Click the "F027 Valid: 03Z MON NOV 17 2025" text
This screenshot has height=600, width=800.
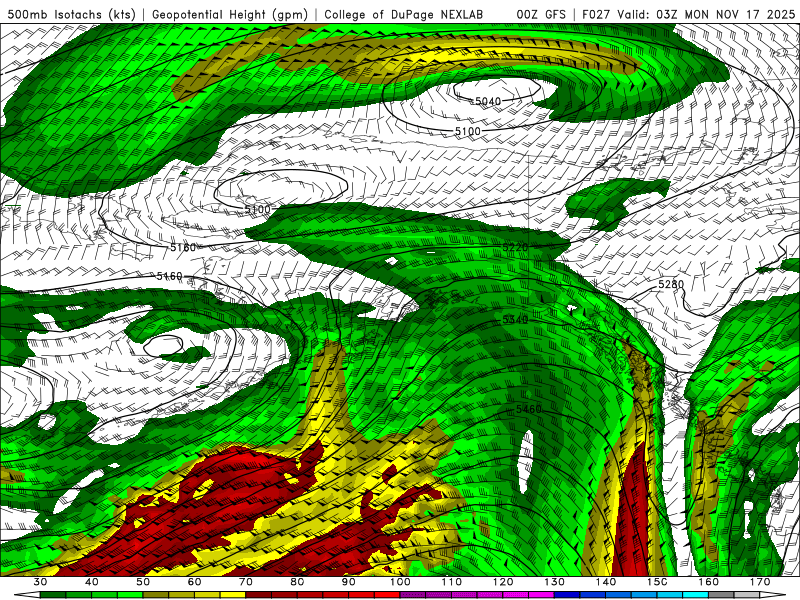pos(689,15)
